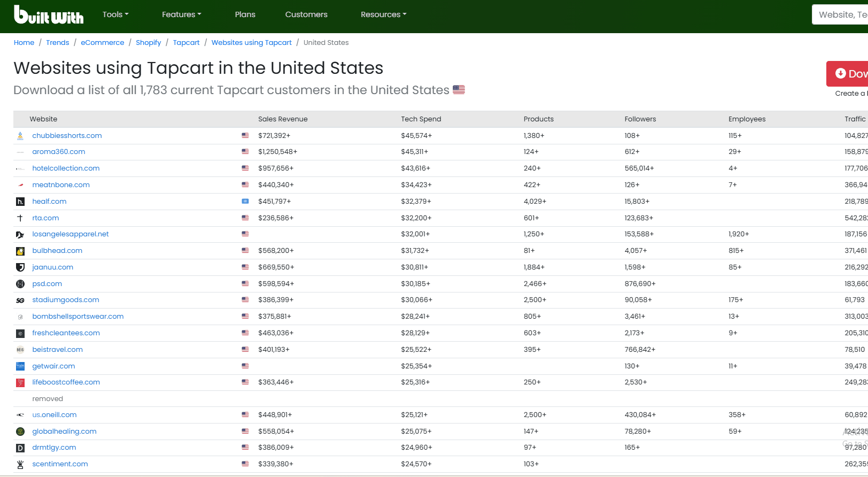868x477 pixels.
Task: Open the Tapcart breadcrumb link
Action: pyautogui.click(x=186, y=43)
